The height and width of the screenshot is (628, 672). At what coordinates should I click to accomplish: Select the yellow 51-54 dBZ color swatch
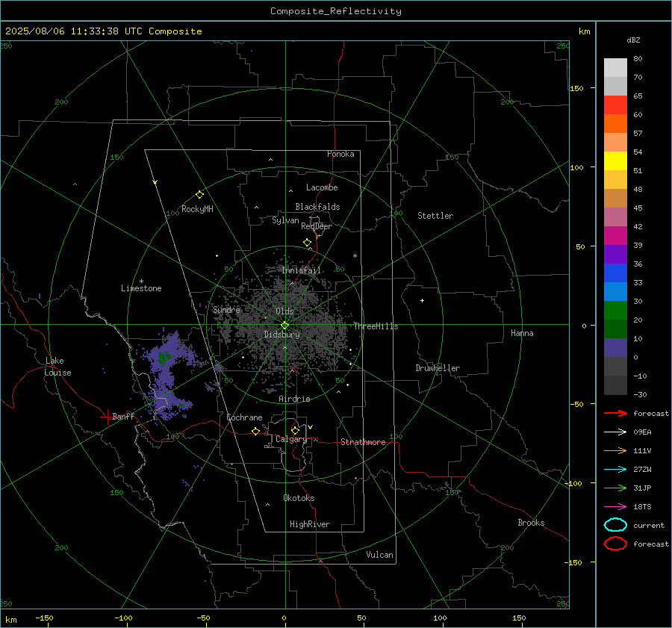615,161
